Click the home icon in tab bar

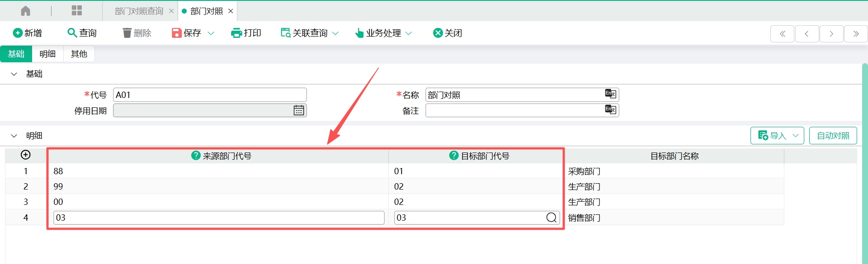tap(26, 11)
